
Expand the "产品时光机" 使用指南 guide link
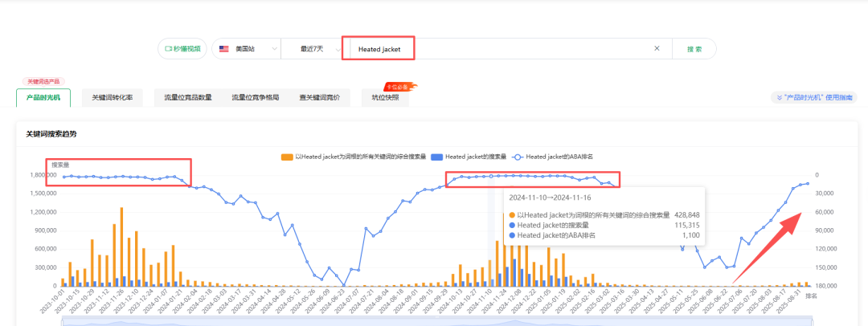813,97
